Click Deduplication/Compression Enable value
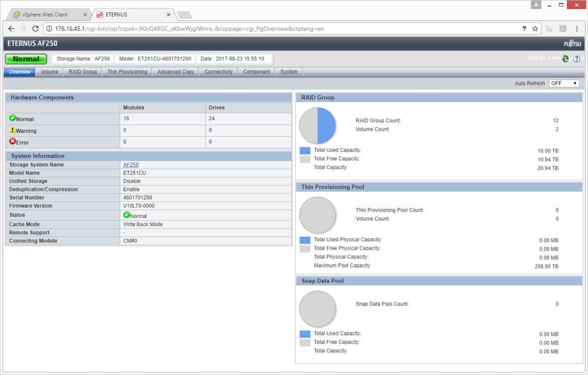Viewport: 588px width, 375px height. [x=131, y=190]
